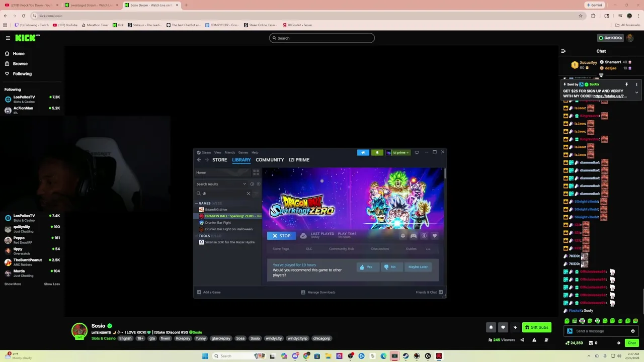Expand the pinned chat message chevron

[x=636, y=93]
